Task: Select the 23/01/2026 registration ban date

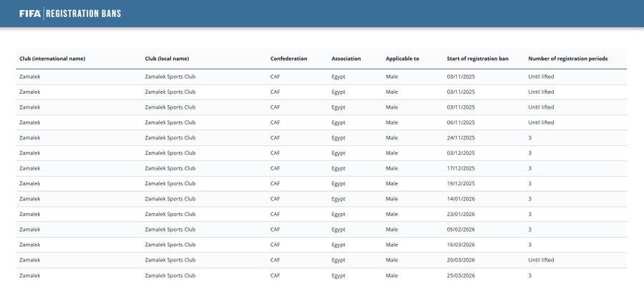Action: (x=461, y=214)
